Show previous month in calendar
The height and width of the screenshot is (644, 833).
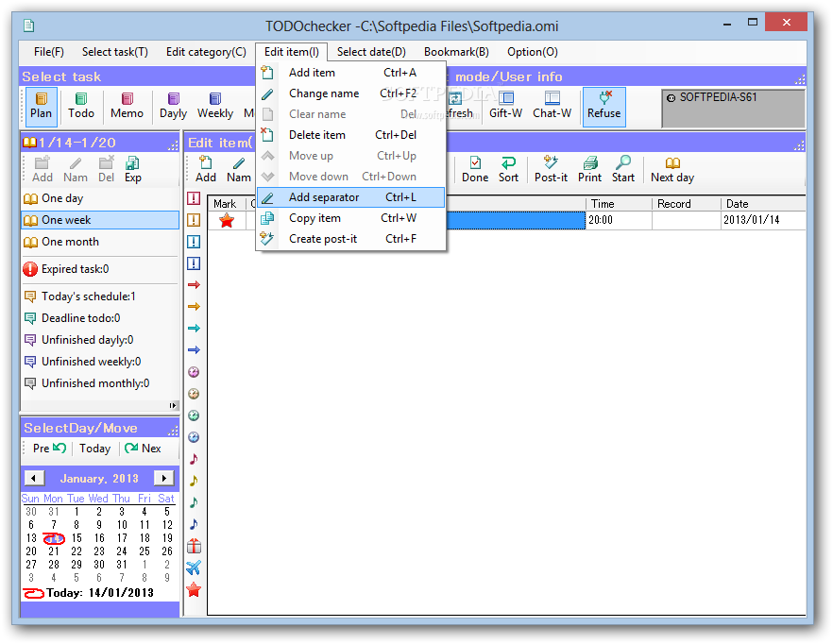point(35,478)
